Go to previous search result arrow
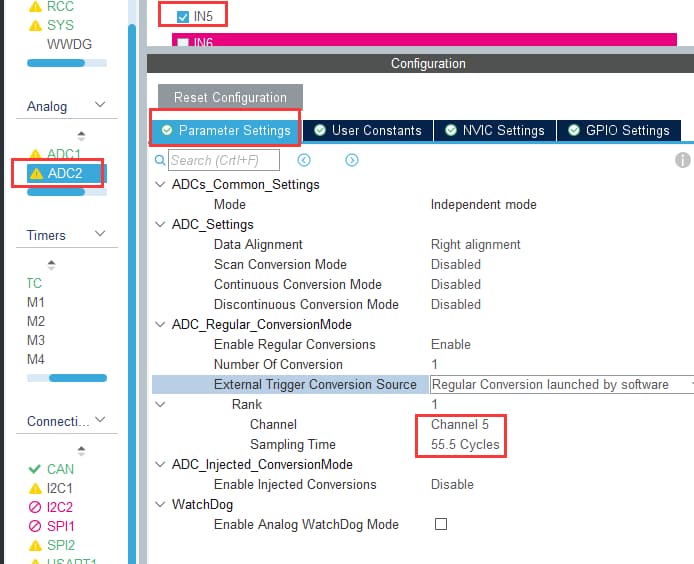This screenshot has width=694, height=564. tap(304, 160)
